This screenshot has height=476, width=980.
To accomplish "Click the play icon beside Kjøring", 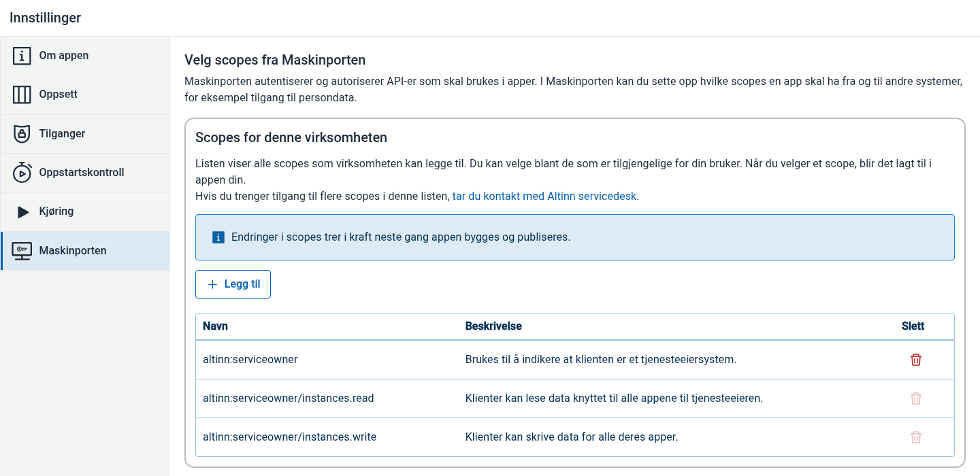I will point(23,211).
